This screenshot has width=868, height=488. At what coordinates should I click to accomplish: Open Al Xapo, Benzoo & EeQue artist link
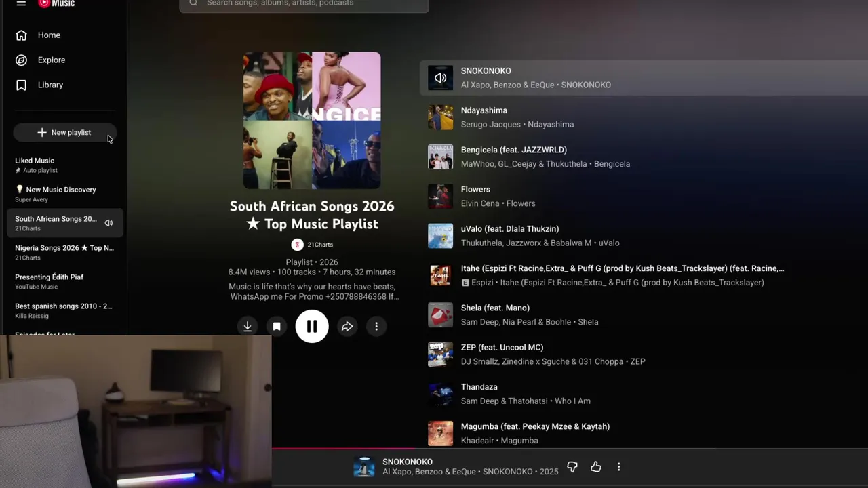507,85
